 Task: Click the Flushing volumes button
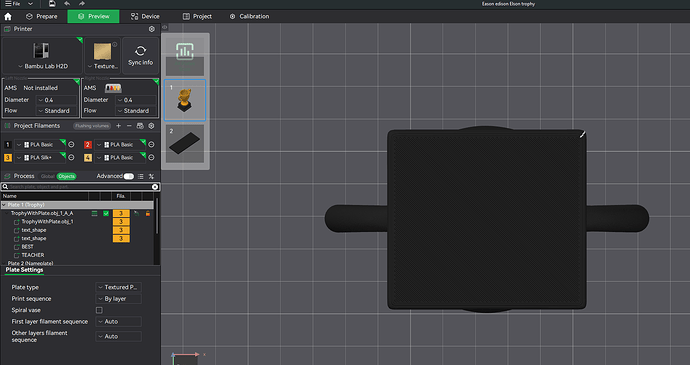[92, 126]
